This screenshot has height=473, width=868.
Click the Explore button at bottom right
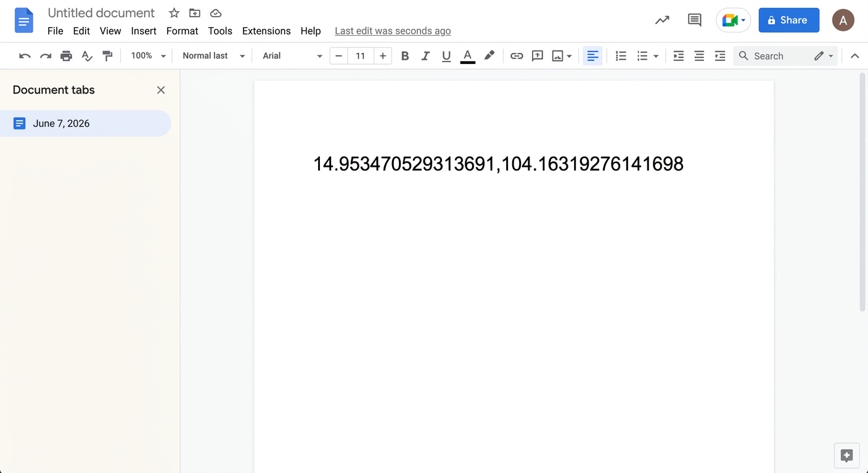pyautogui.click(x=846, y=456)
